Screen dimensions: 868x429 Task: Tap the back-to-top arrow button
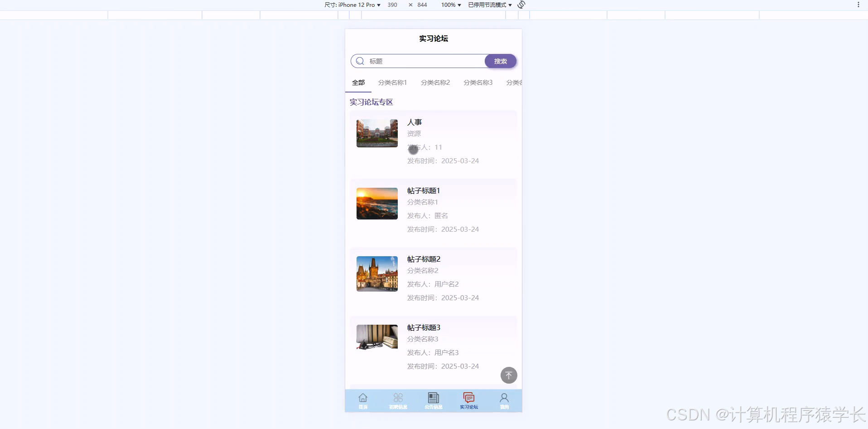coord(508,375)
